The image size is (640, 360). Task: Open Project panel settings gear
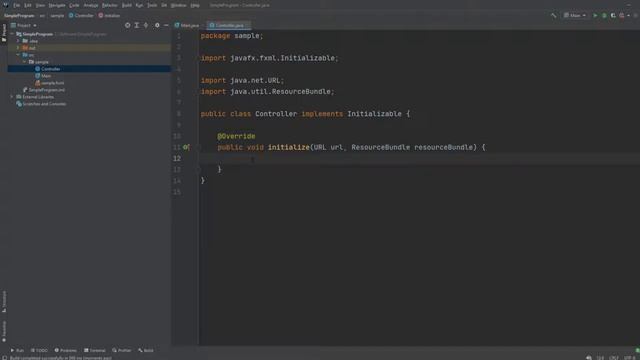[x=157, y=25]
